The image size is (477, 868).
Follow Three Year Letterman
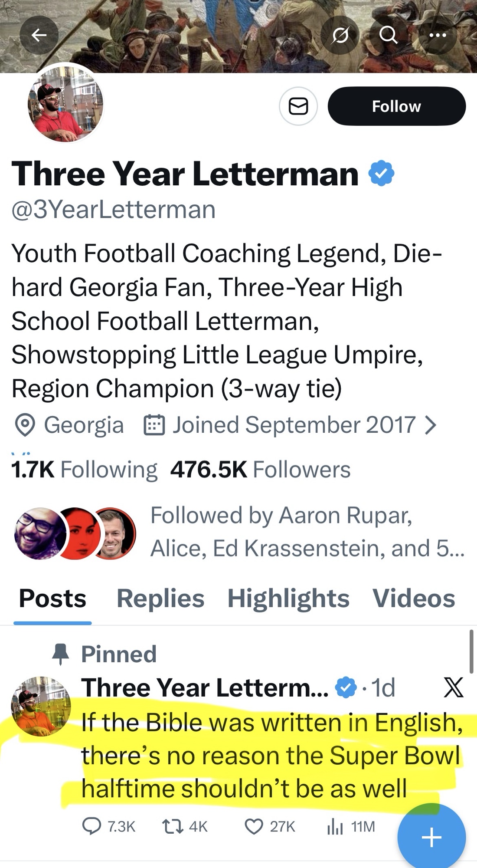tap(396, 106)
